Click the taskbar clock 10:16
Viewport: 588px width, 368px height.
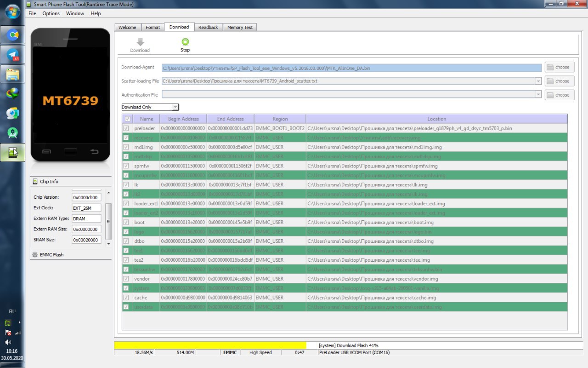coord(12,351)
